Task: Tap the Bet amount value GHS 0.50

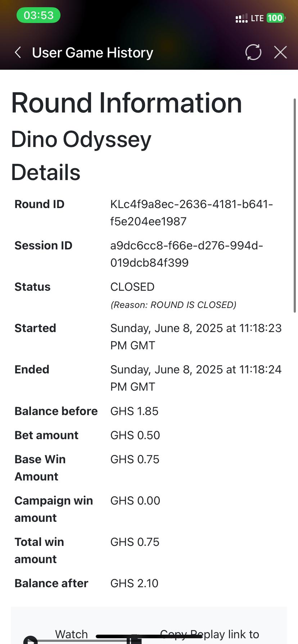Action: (x=135, y=435)
